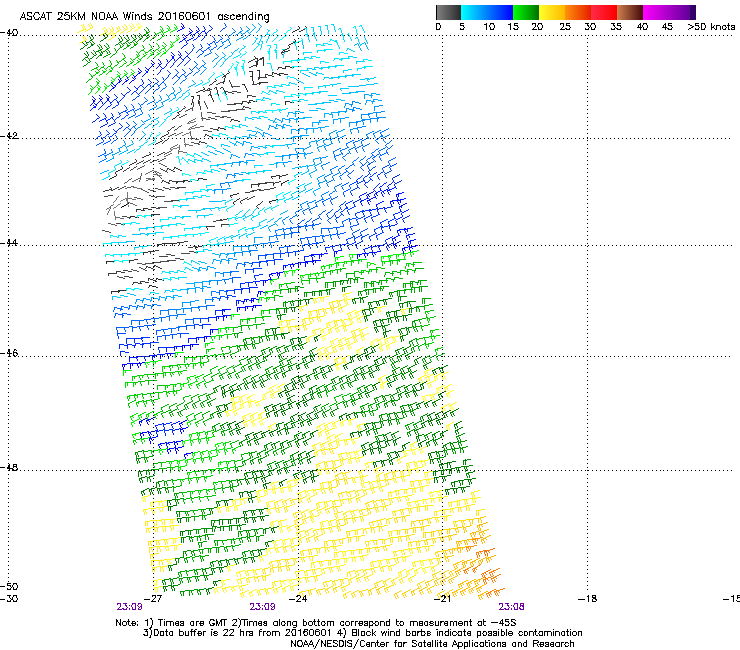The width and height of the screenshot is (740, 650).
Task: Click the yellow 20-25 knots legend segment
Action: (x=552, y=12)
